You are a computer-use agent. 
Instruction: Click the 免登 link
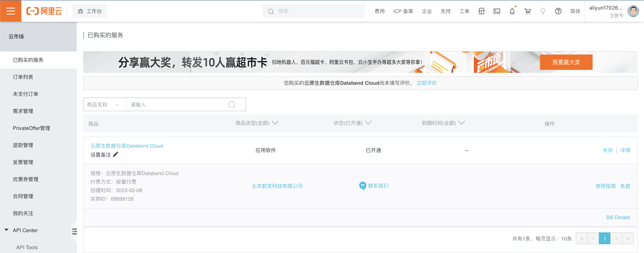(625, 186)
